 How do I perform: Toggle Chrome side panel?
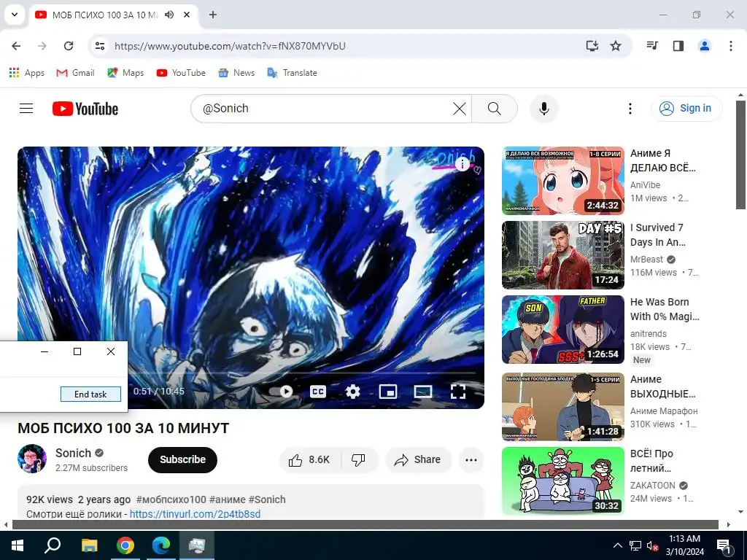pos(678,46)
